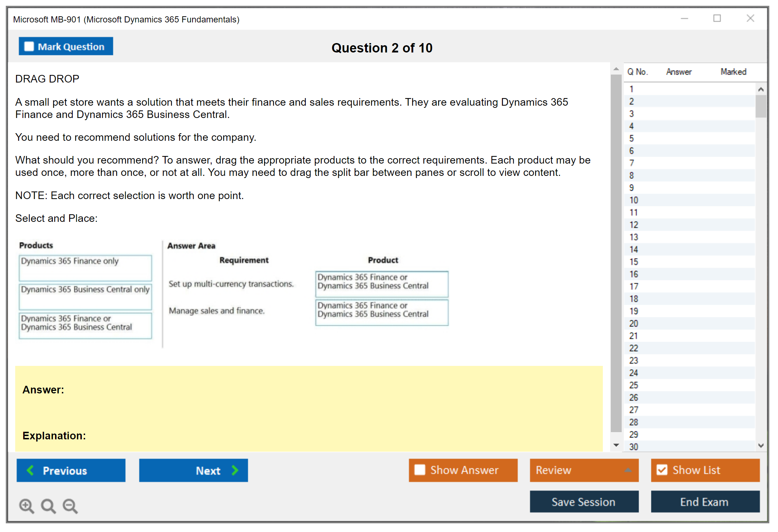Image resolution: width=778 pixels, height=532 pixels.
Task: Click question list scroll-down arrow
Action: point(761,446)
